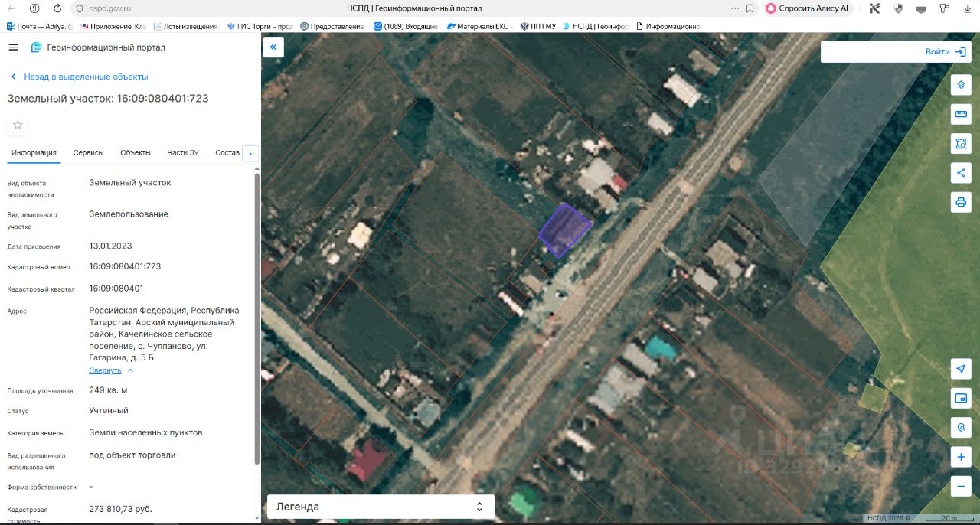The height and width of the screenshot is (525, 980).
Task: Open the Предоставление bookmark
Action: 333,26
